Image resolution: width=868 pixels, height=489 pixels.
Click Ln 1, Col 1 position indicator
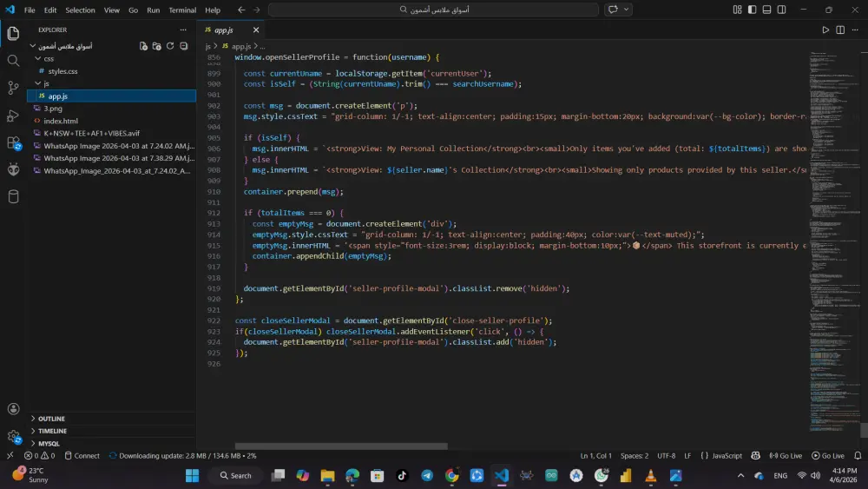595,456
